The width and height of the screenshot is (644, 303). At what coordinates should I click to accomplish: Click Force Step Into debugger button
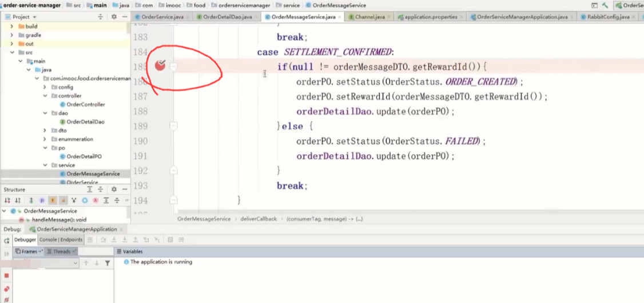pos(125,239)
